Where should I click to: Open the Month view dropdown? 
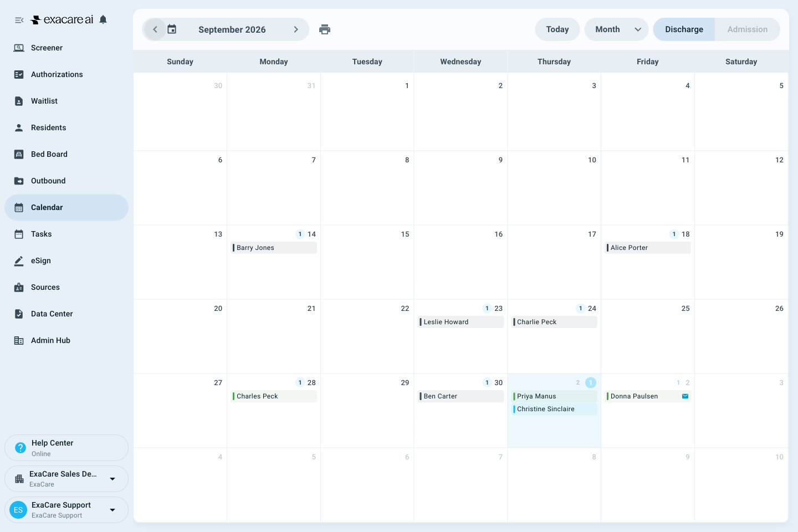tap(617, 29)
